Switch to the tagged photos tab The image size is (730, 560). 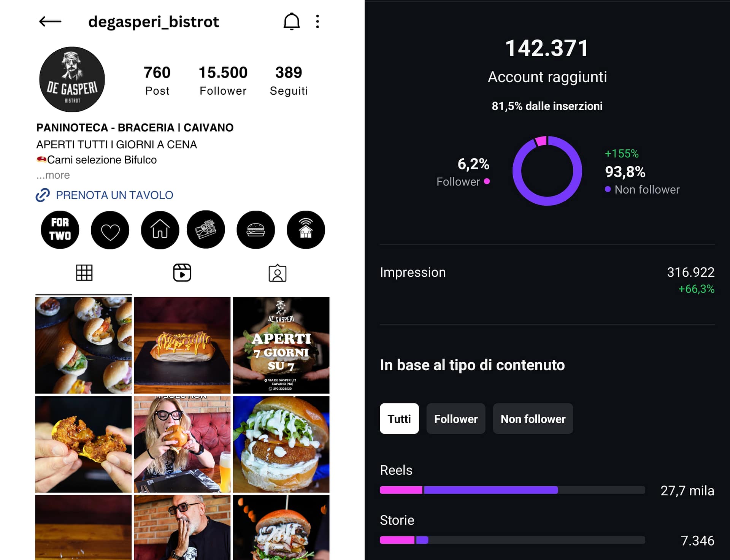tap(278, 273)
